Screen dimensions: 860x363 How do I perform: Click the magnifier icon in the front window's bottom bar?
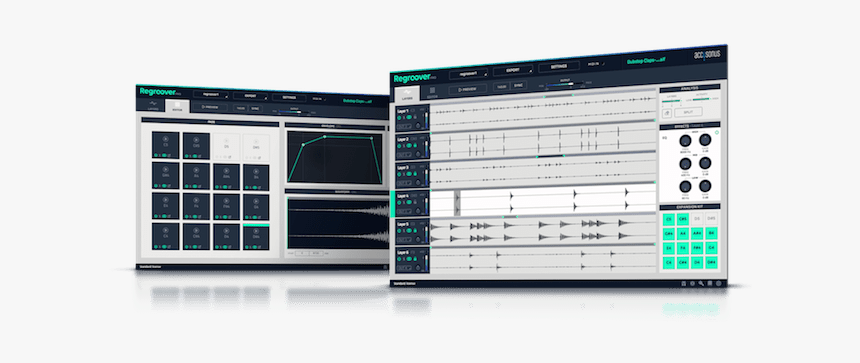click(701, 283)
